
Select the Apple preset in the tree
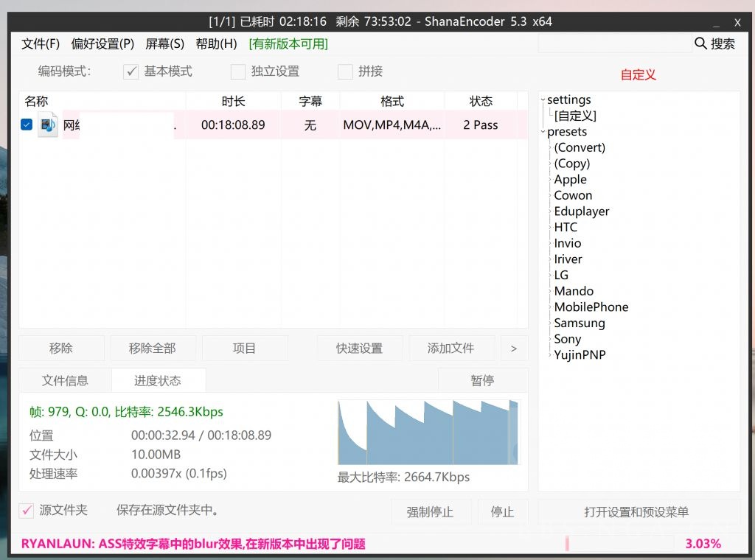(570, 179)
